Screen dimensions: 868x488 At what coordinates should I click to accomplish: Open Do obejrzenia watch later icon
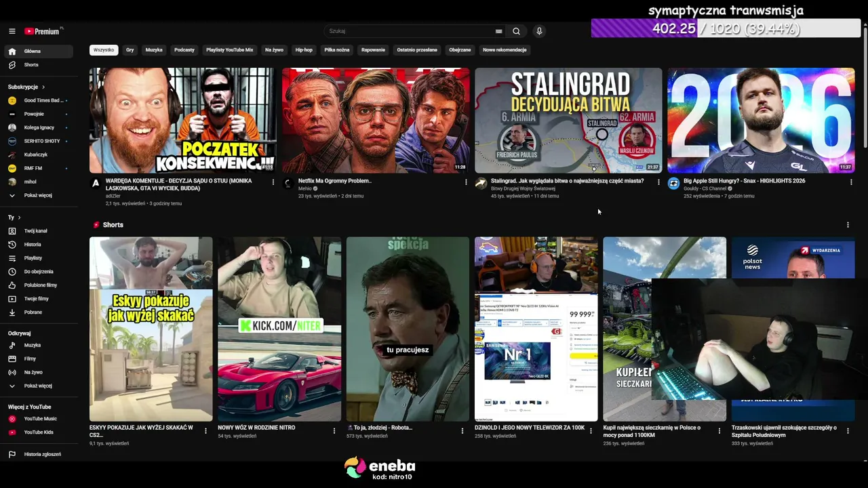click(x=12, y=272)
